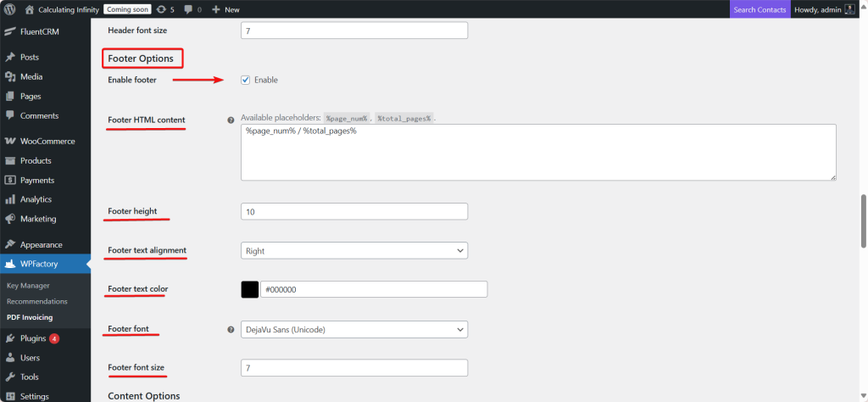This screenshot has width=868, height=402.
Task: Open the comments bubble icon in admin bar
Action: [188, 9]
